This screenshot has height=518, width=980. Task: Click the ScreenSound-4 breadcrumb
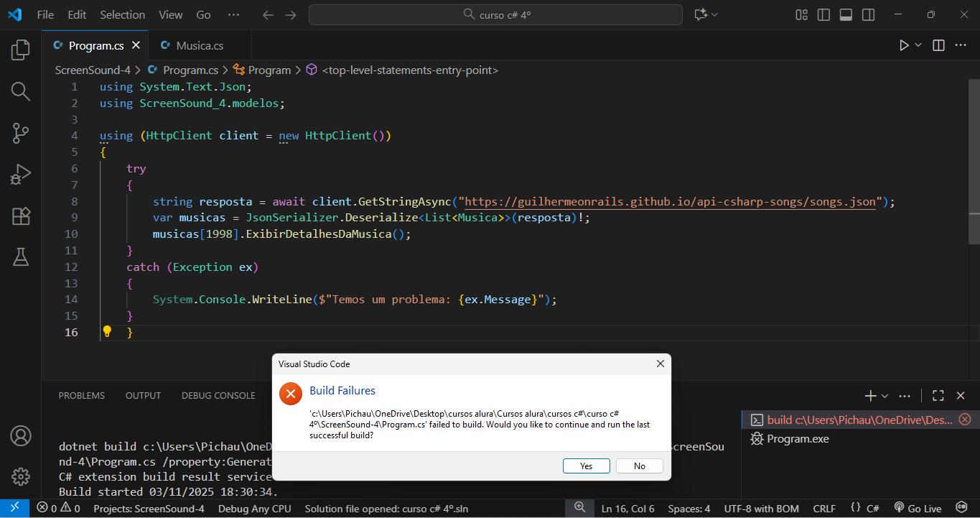(x=93, y=70)
